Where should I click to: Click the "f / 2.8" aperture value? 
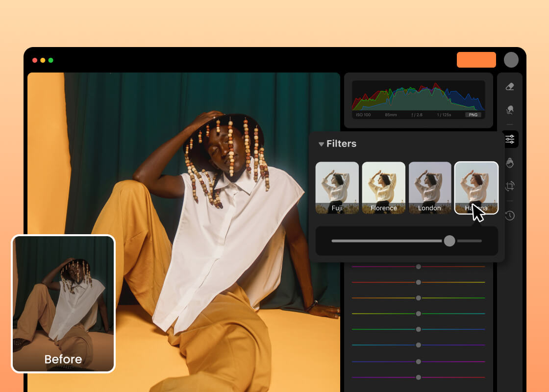(417, 115)
